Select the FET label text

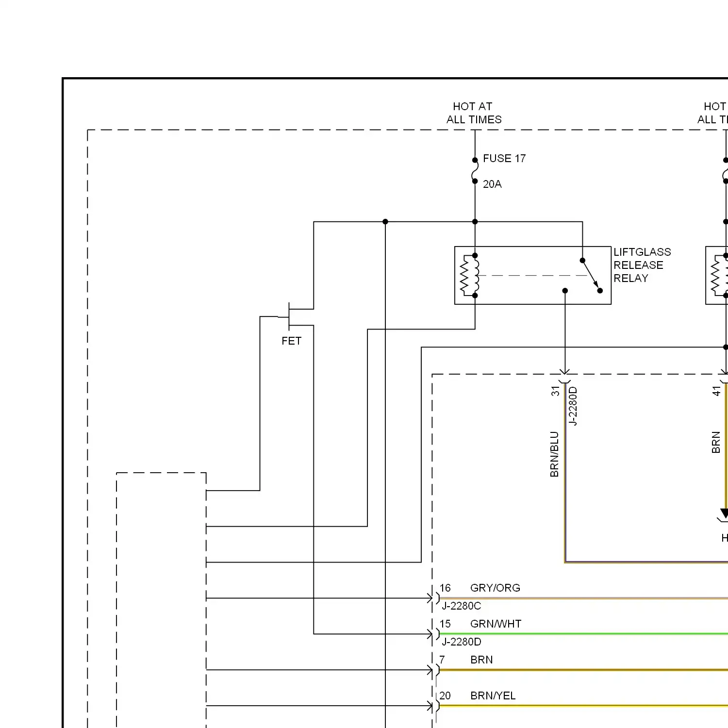(291, 341)
